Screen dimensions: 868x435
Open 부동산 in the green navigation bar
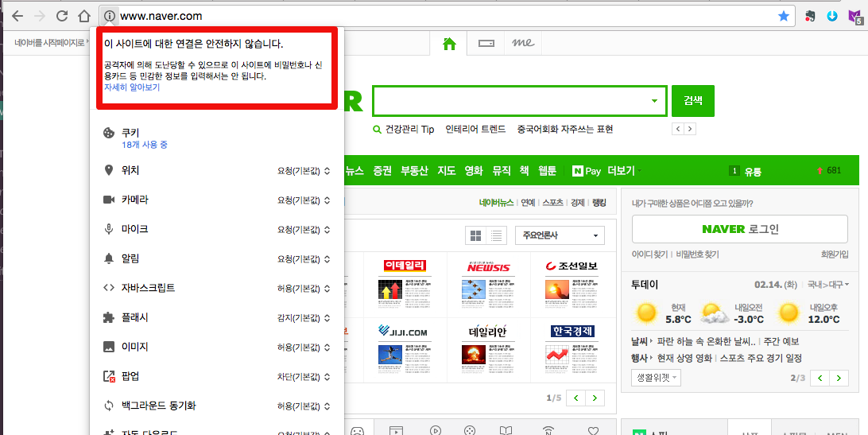[x=414, y=171]
